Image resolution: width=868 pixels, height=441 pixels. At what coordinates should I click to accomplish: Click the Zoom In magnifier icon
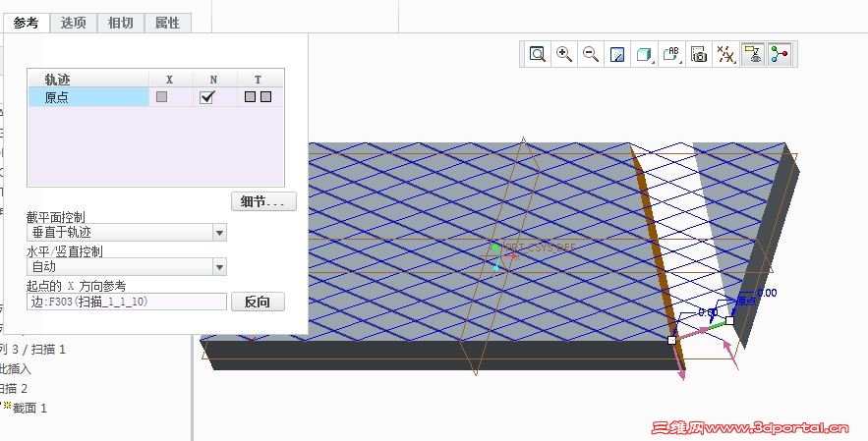pos(564,54)
